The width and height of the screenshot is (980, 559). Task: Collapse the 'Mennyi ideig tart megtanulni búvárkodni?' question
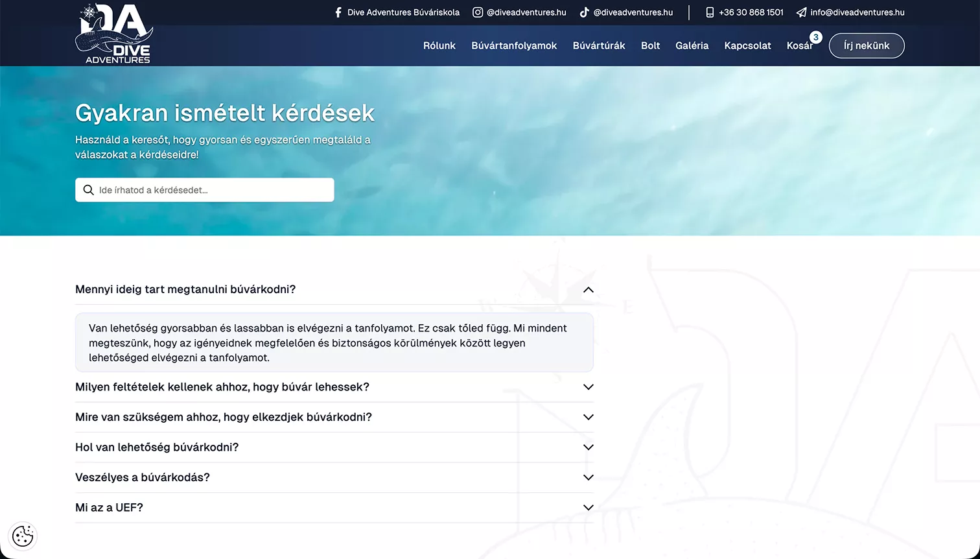[x=334, y=289]
